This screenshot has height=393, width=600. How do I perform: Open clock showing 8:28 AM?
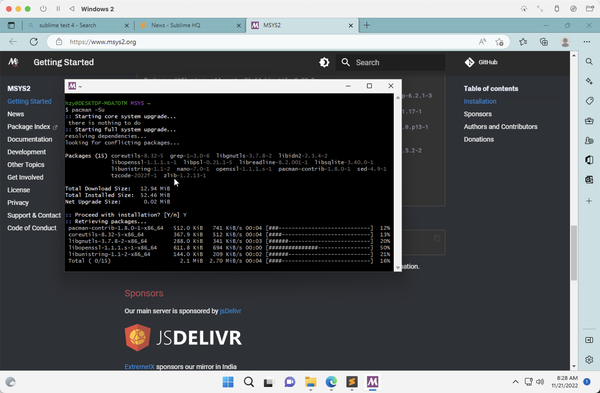pos(564,382)
